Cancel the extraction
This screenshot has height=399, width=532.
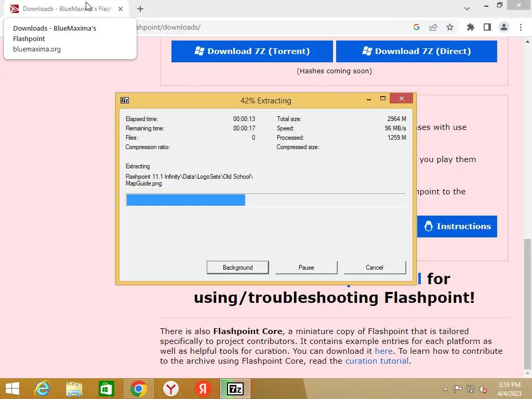click(375, 268)
